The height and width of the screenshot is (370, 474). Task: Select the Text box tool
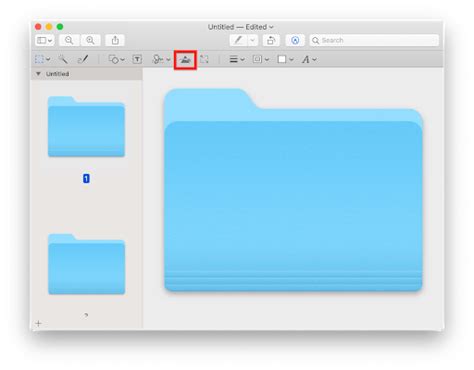137,59
